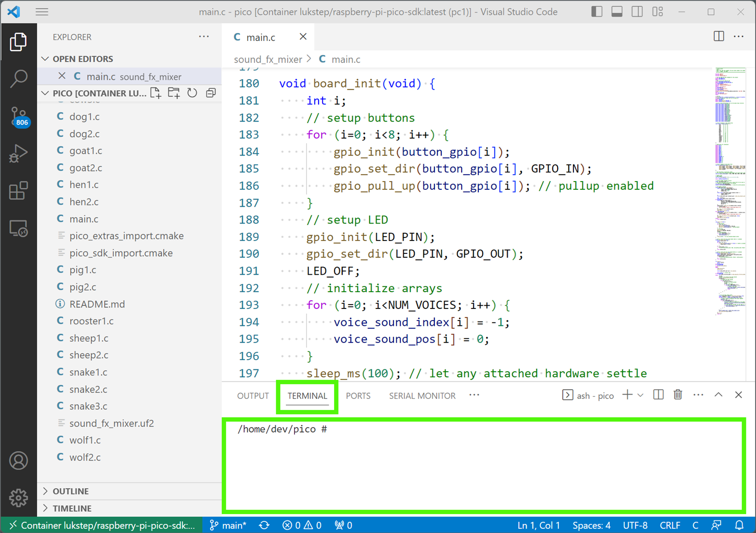The height and width of the screenshot is (533, 756).
Task: Click the New File icon in explorer
Action: (x=155, y=93)
